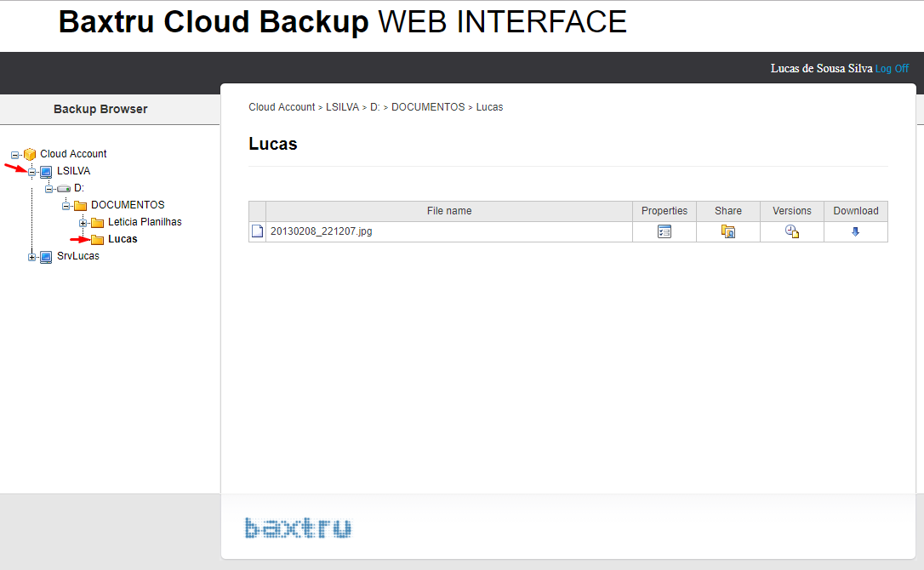Click D: drive icon in tree
Screen dimensions: 924x570
tap(64, 189)
